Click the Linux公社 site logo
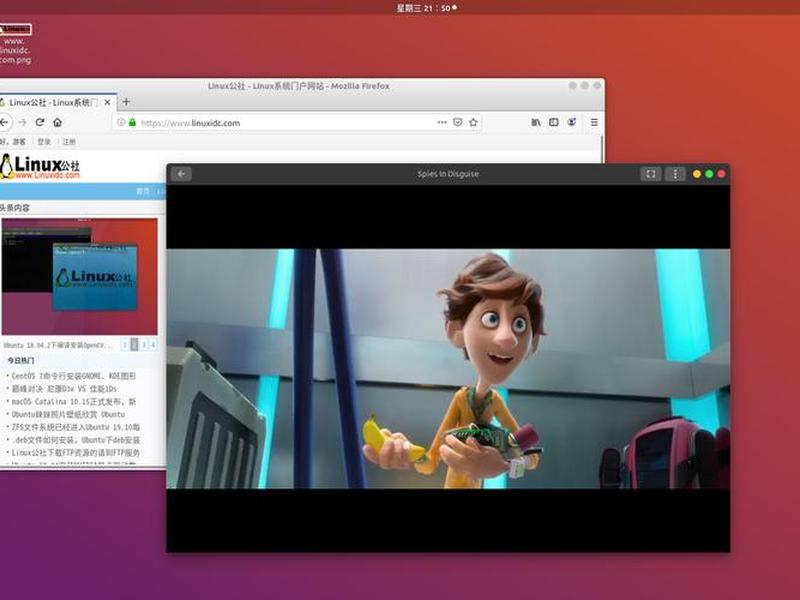The width and height of the screenshot is (800, 600). click(x=40, y=167)
